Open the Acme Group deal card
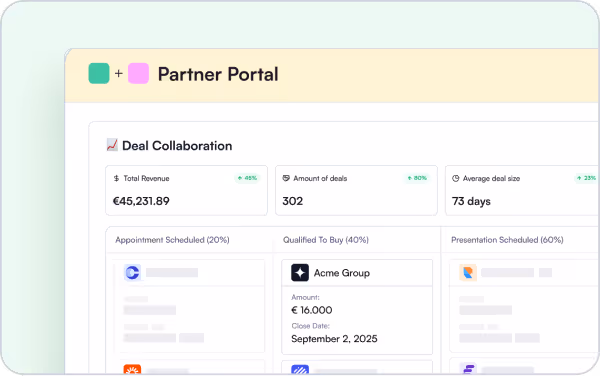Image resolution: width=600 pixels, height=376 pixels. tap(357, 307)
